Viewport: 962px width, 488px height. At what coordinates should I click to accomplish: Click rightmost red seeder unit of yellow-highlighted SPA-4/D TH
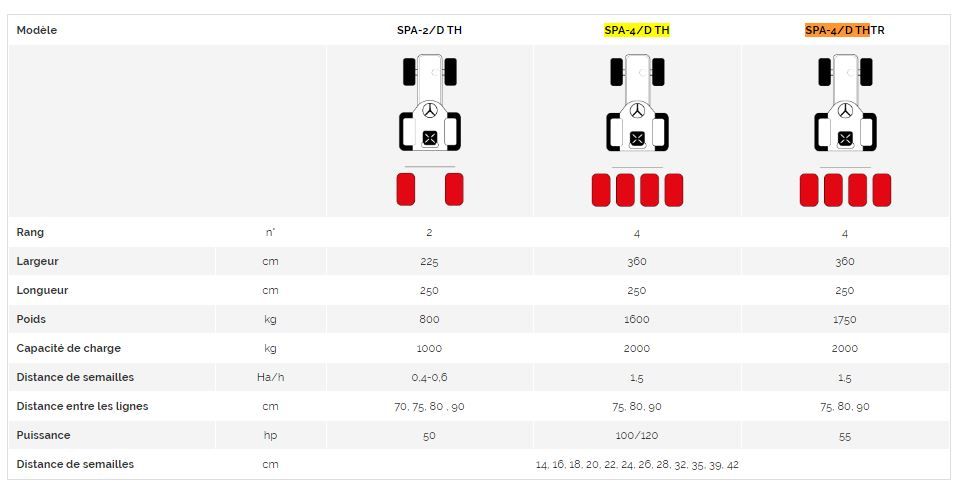tap(674, 189)
